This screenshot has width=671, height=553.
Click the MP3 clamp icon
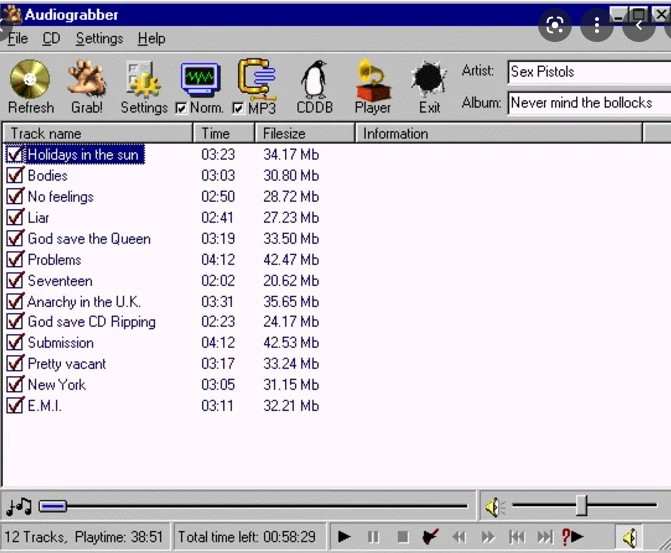tap(257, 80)
